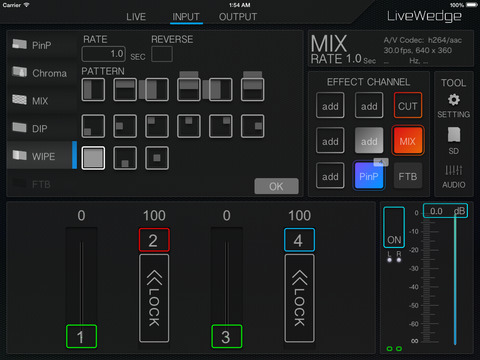This screenshot has height=360, width=480.
Task: Click the 0.0 dB audio level field
Action: pos(445,211)
